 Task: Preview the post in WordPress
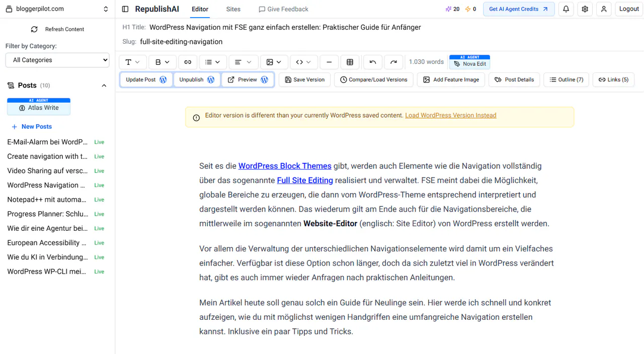point(248,79)
